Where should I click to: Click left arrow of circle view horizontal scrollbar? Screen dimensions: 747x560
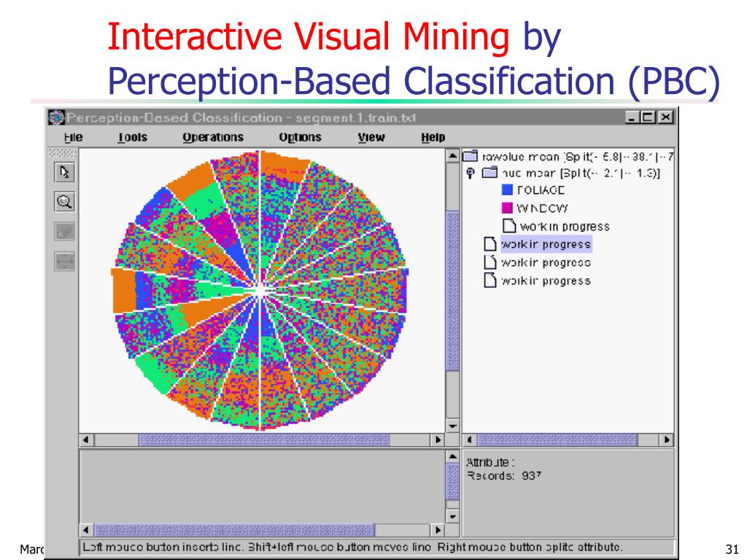pyautogui.click(x=86, y=440)
